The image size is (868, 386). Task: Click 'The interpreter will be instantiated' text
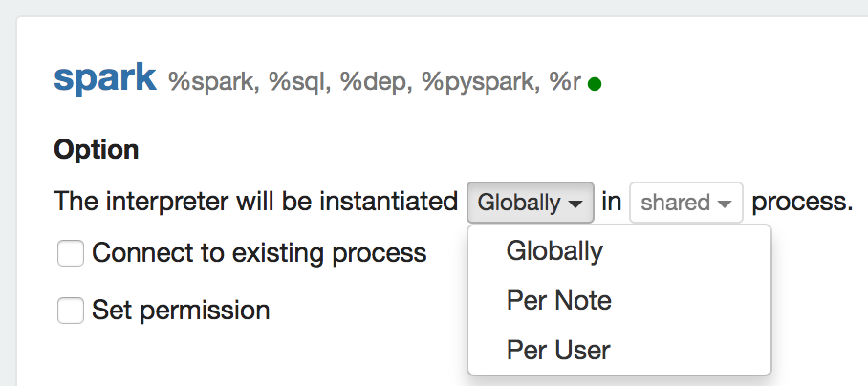point(255,203)
